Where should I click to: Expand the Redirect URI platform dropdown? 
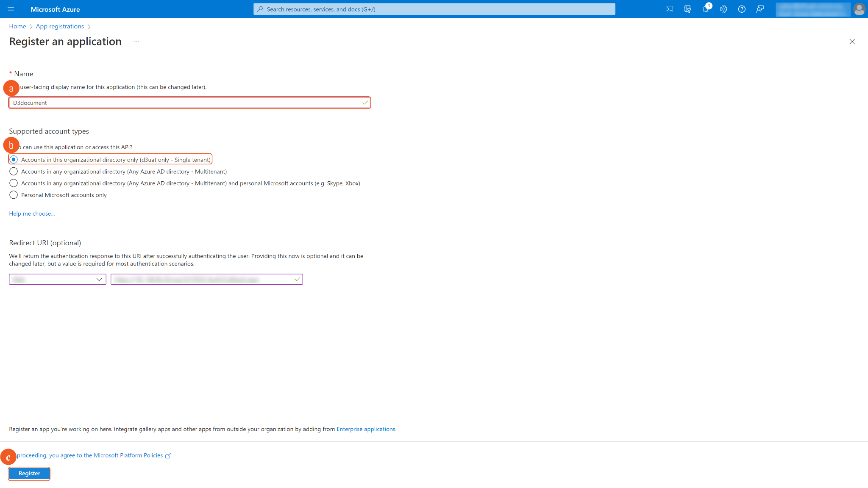click(x=58, y=279)
